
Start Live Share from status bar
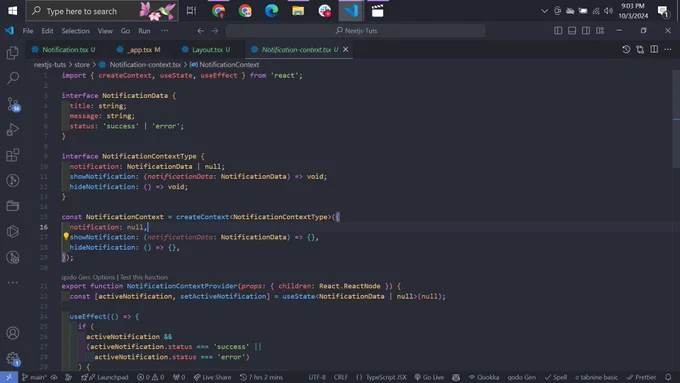coord(212,377)
